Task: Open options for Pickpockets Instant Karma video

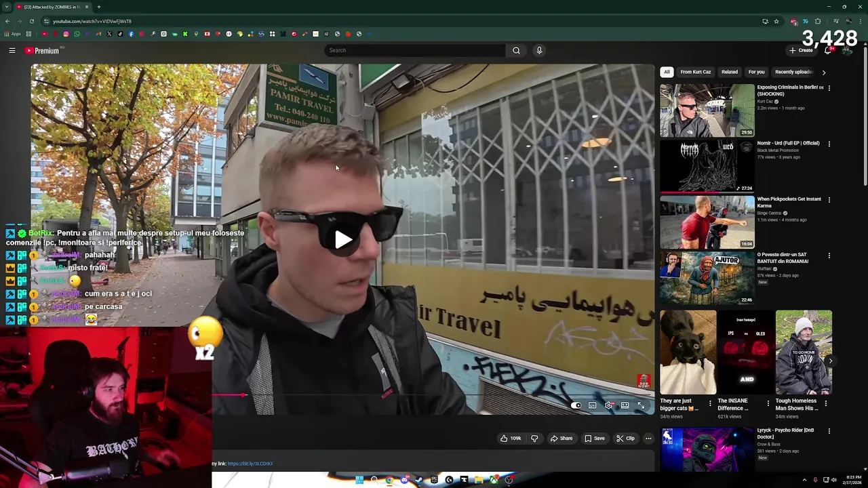Action: pos(829,199)
